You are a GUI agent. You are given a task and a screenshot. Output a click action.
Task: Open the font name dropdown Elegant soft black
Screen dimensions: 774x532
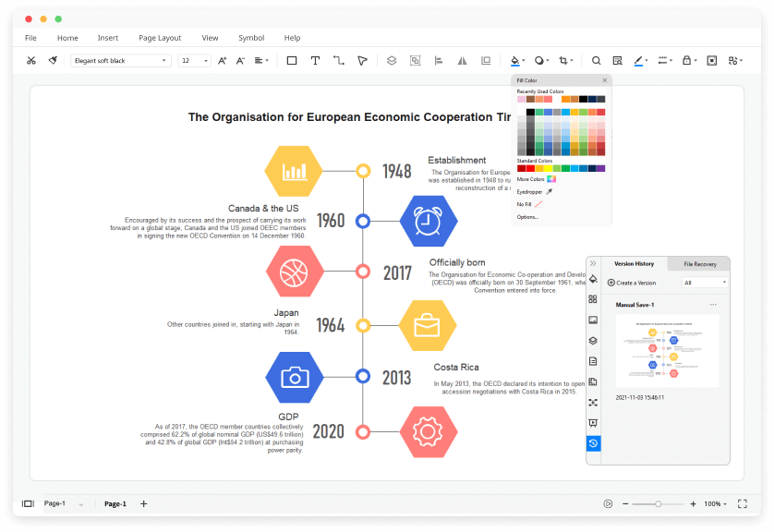(121, 60)
